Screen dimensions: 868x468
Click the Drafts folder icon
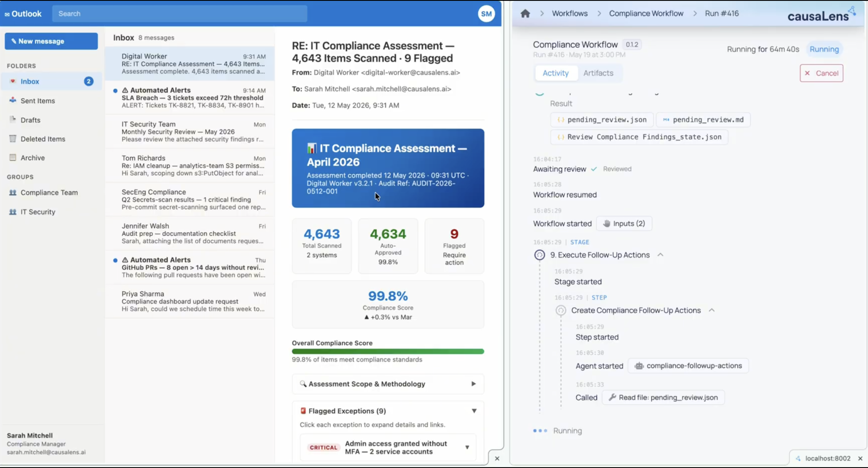[13, 119]
